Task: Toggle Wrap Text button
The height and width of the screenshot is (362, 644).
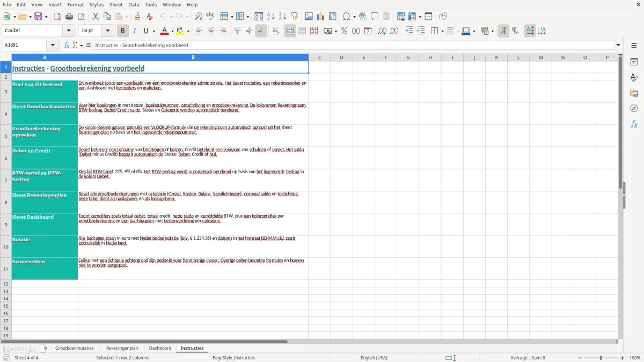Action: pyautogui.click(x=276, y=31)
